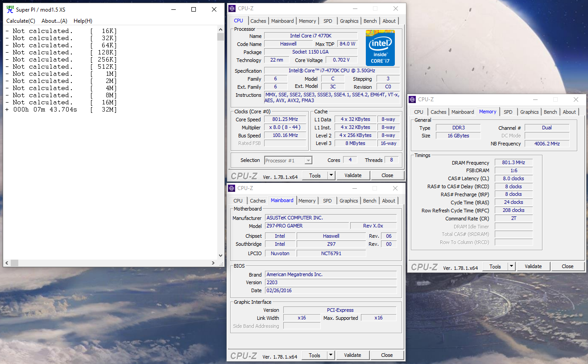Screen dimensions: 588x364
Task: Switch to Graphics tab in top CPU-Z window
Action: 349,21
